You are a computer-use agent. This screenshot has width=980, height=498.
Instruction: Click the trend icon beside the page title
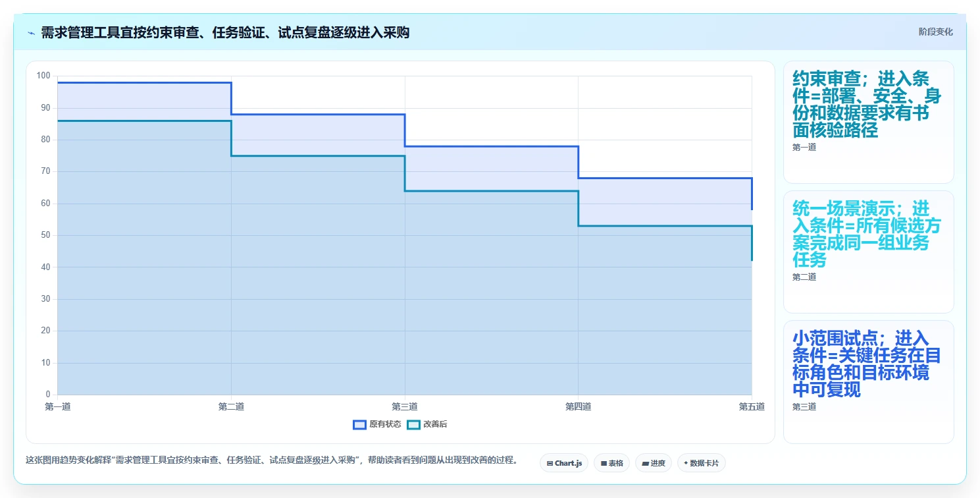31,32
